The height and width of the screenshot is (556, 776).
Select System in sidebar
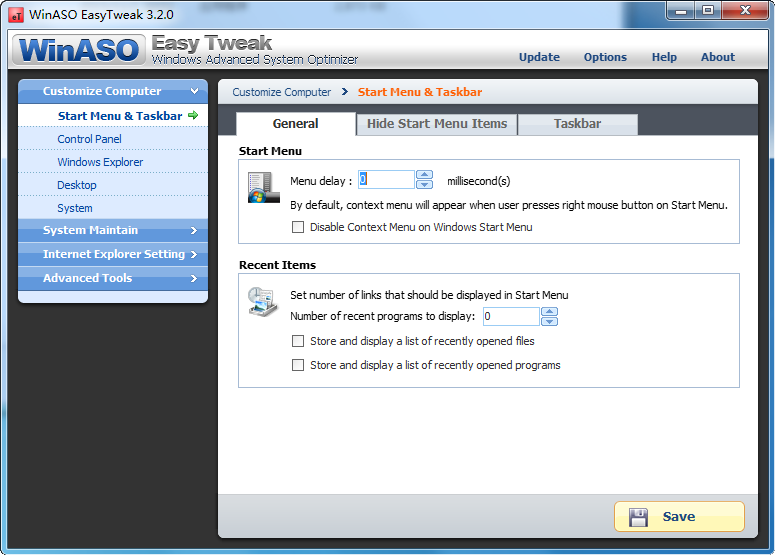pos(113,208)
